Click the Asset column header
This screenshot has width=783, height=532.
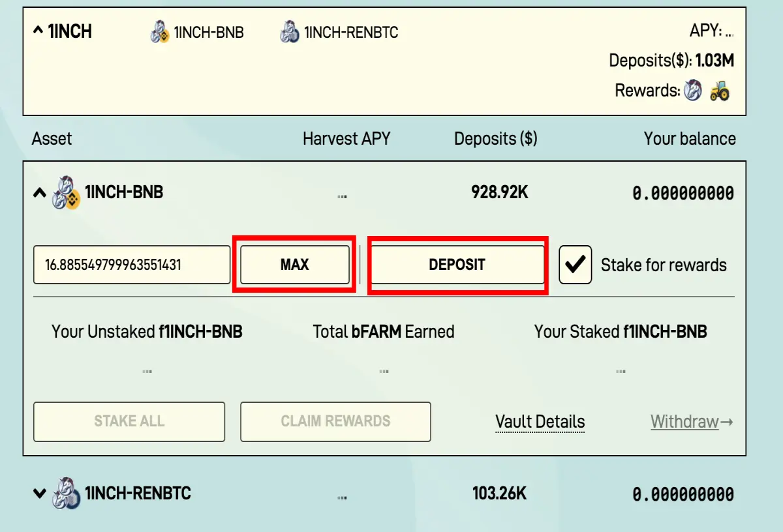pyautogui.click(x=52, y=139)
